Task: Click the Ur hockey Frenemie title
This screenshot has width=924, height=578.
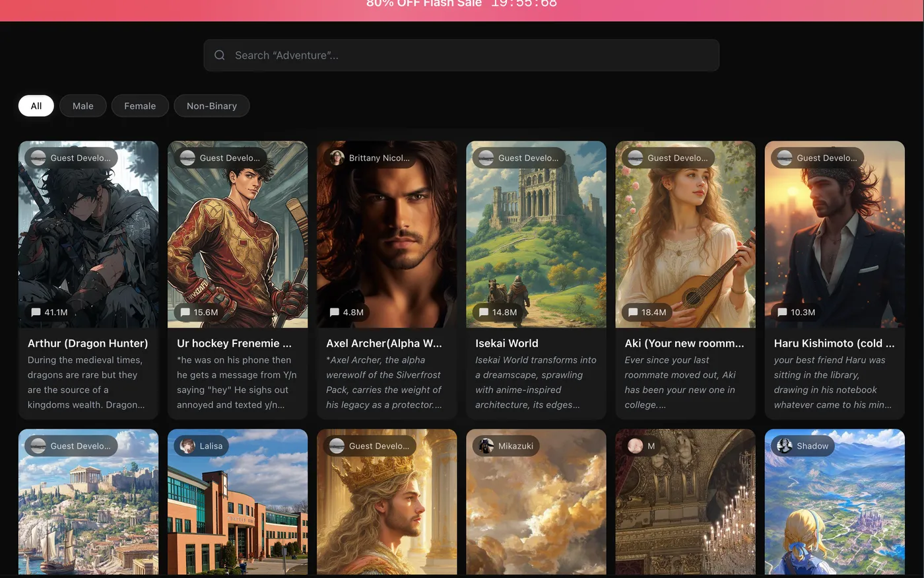Action: [234, 343]
